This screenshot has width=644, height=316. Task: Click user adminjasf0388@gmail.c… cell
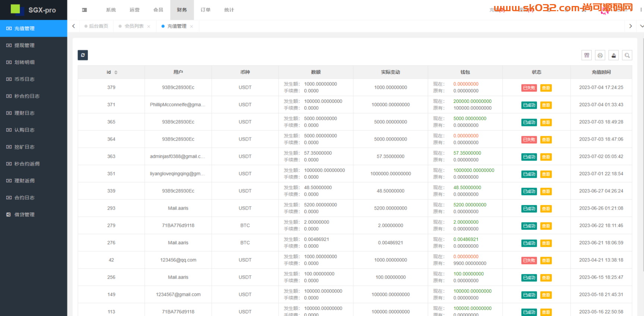coord(178,157)
